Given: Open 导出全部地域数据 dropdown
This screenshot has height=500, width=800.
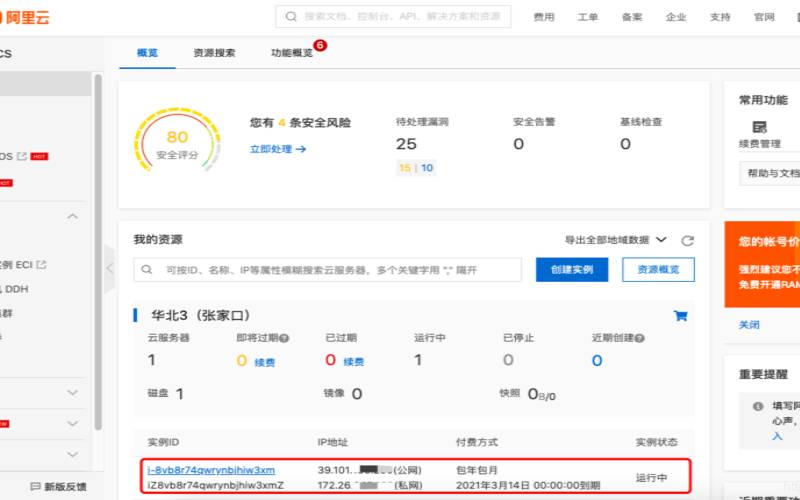Looking at the screenshot, I should click(x=615, y=240).
